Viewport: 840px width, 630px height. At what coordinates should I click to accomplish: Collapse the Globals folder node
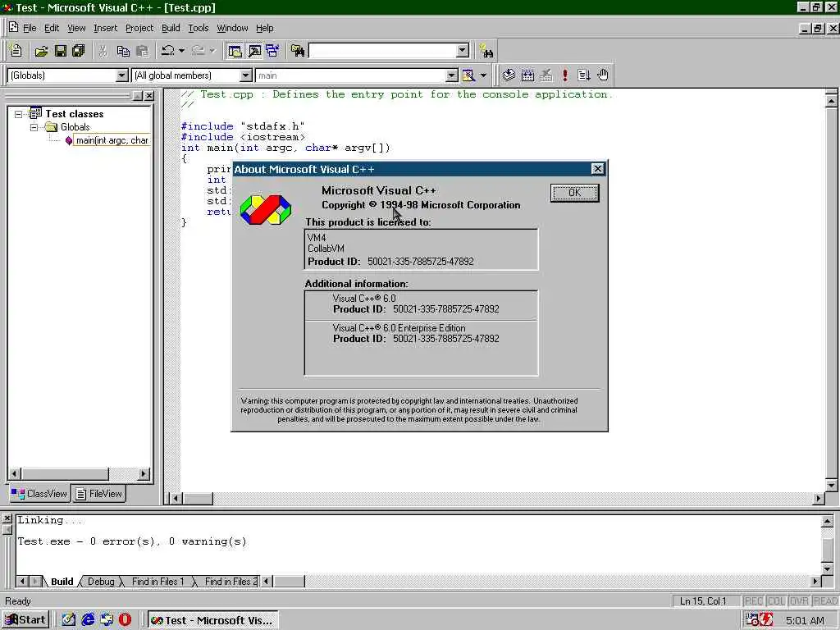point(34,127)
